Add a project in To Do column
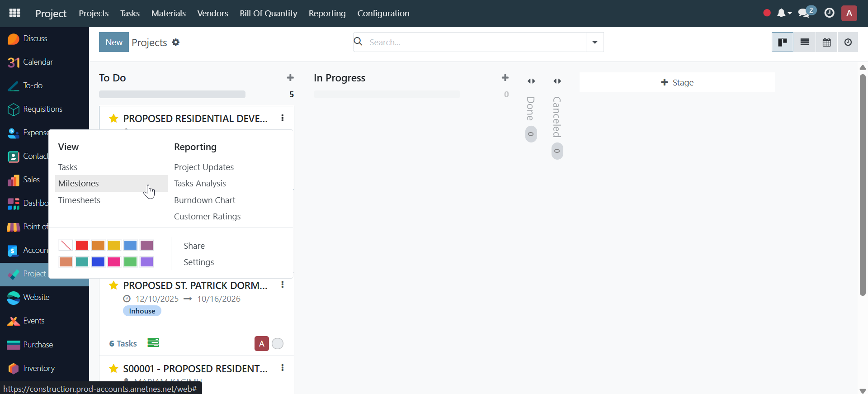Image resolution: width=868 pixels, height=394 pixels. click(290, 78)
